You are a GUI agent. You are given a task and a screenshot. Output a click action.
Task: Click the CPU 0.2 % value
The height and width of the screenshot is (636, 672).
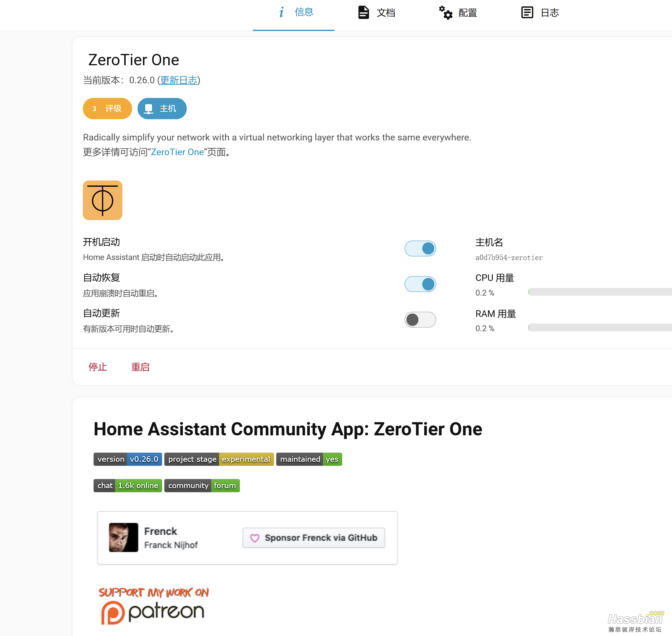coord(485,293)
